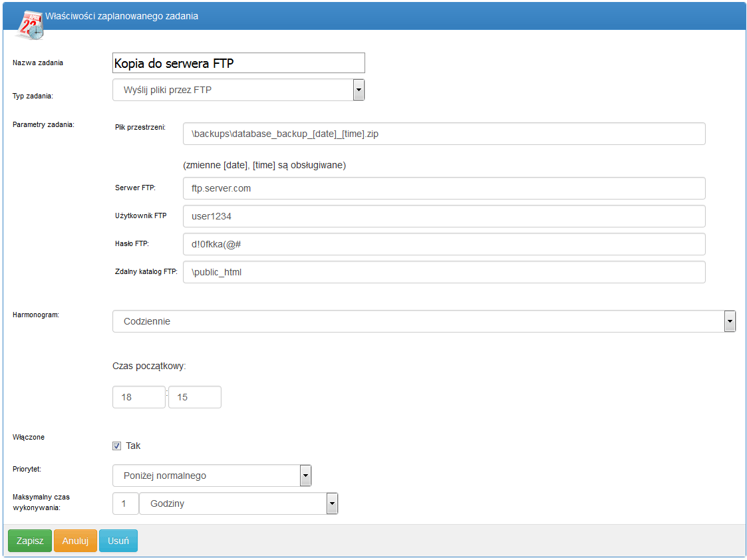747x560 pixels.
Task: Click the Typ zadania label
Action: point(33,96)
